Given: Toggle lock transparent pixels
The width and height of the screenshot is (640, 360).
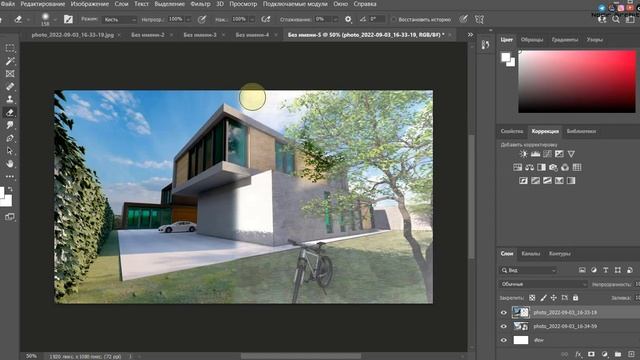Looking at the screenshot, I should click(x=532, y=298).
